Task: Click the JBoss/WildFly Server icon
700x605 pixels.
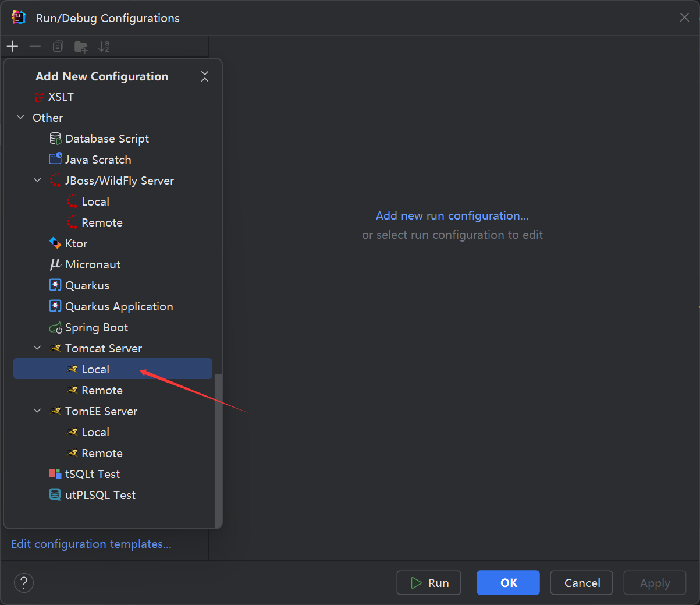Action: [55, 181]
